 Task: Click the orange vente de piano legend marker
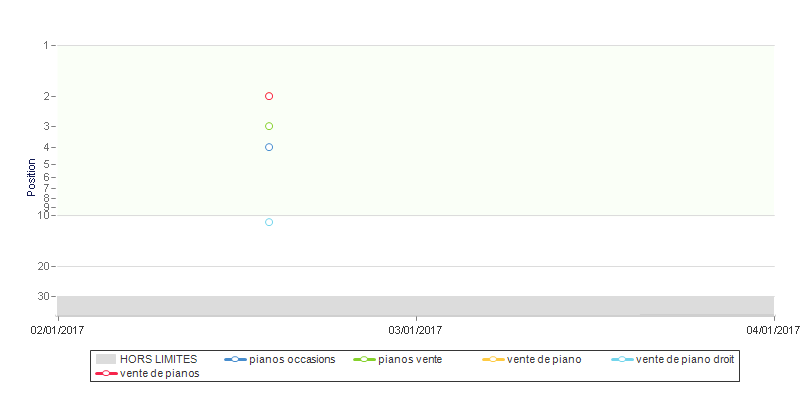tap(493, 360)
